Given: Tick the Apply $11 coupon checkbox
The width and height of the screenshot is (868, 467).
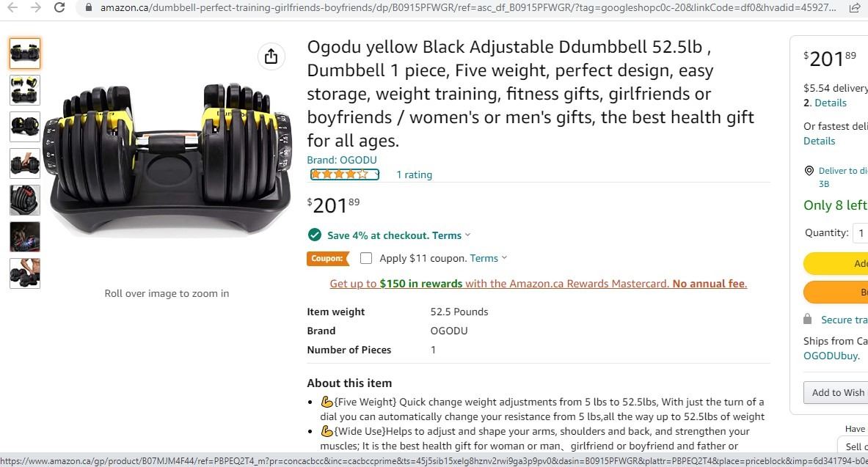Looking at the screenshot, I should click(366, 258).
